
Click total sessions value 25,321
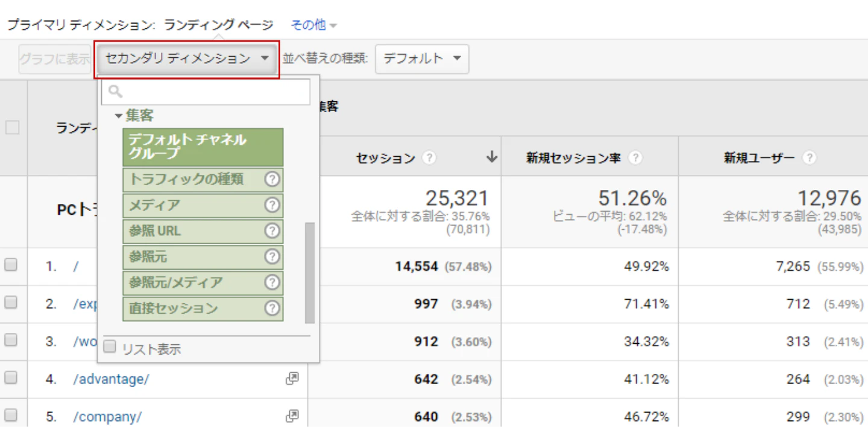coord(457,197)
